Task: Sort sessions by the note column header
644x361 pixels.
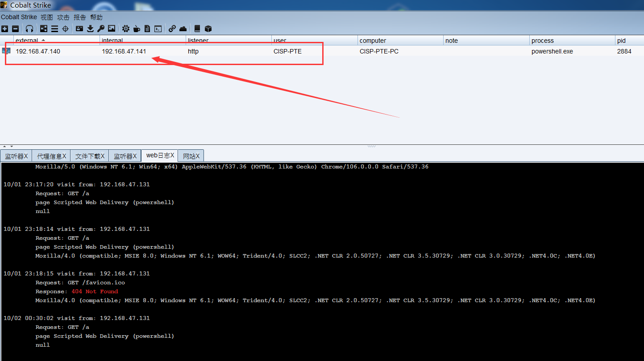Action: tap(487, 40)
